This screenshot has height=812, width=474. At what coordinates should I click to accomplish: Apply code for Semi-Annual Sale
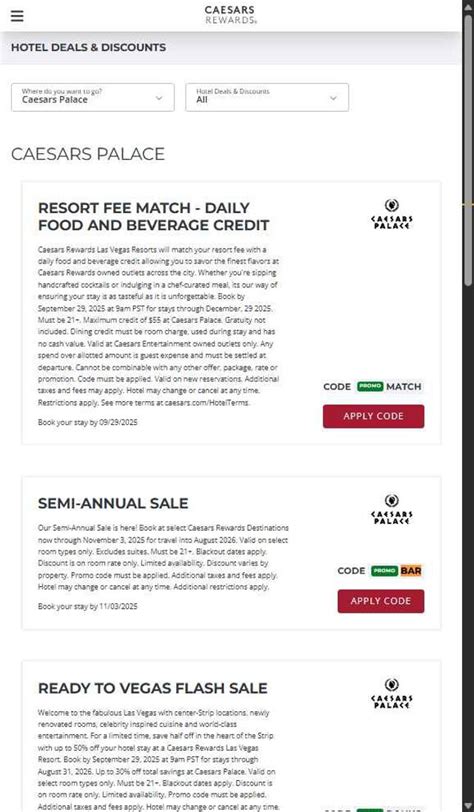pyautogui.click(x=381, y=601)
